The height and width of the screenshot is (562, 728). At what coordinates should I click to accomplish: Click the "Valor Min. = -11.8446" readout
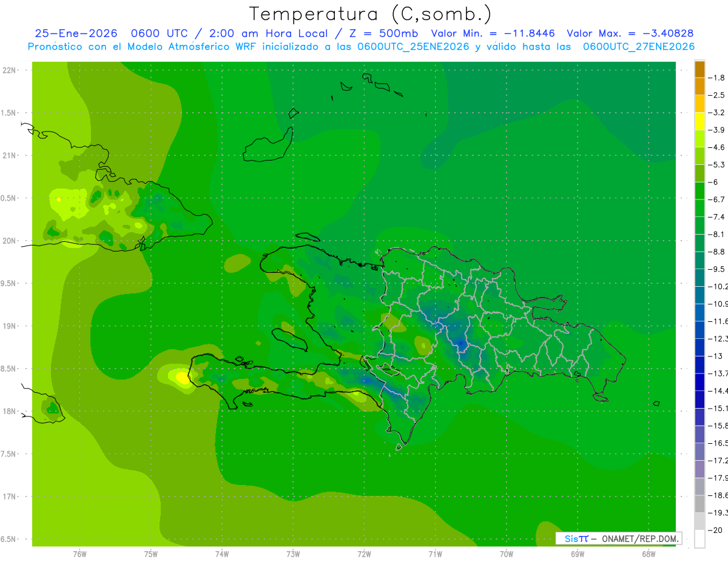tap(493, 33)
